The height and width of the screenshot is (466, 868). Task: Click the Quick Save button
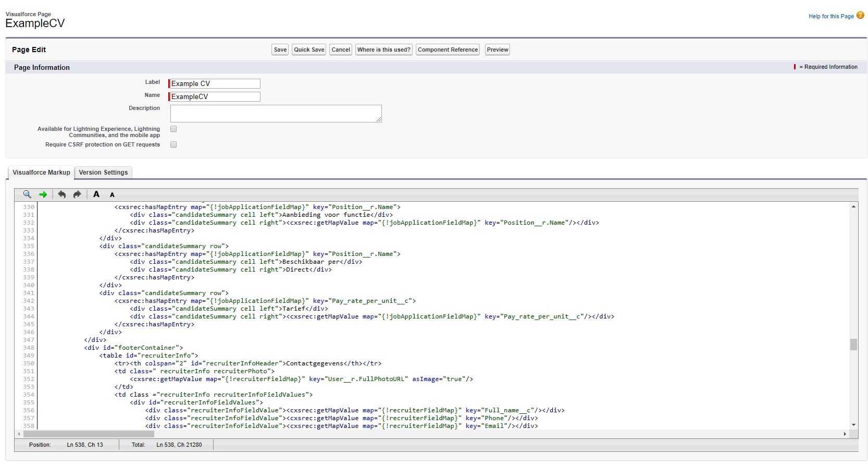[x=309, y=50]
